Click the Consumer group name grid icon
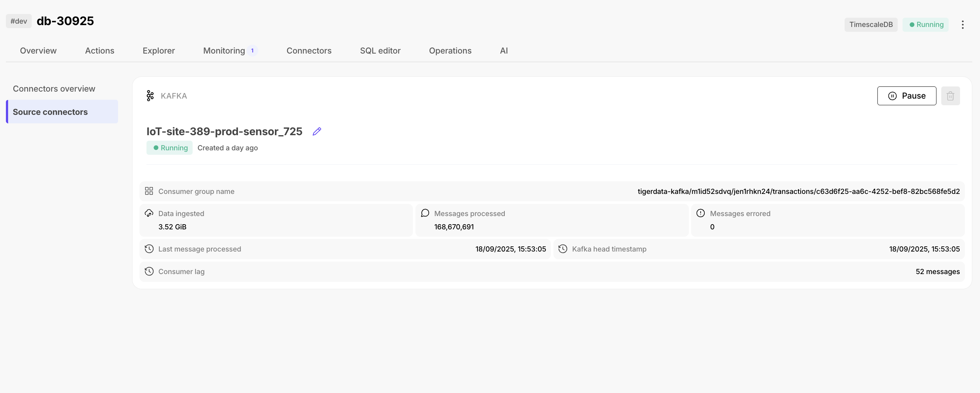 point(149,191)
